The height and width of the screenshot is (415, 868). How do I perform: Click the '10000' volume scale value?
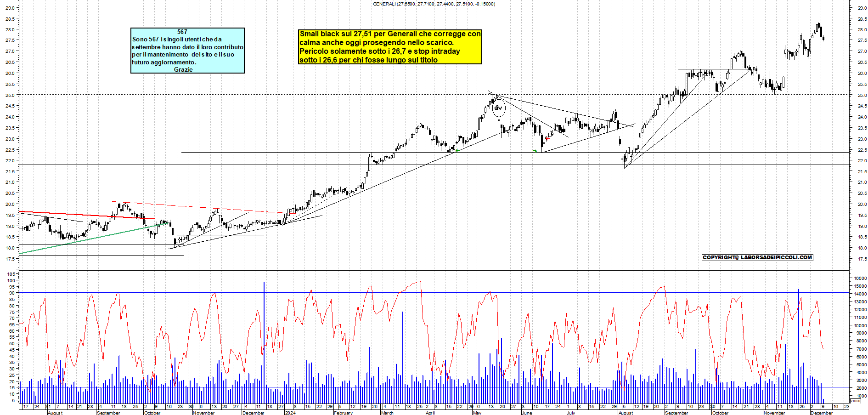(x=860, y=325)
